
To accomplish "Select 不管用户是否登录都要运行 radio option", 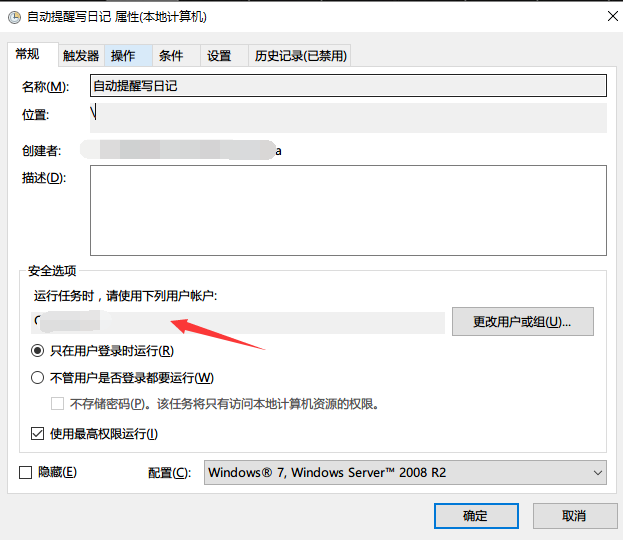I will [38, 378].
